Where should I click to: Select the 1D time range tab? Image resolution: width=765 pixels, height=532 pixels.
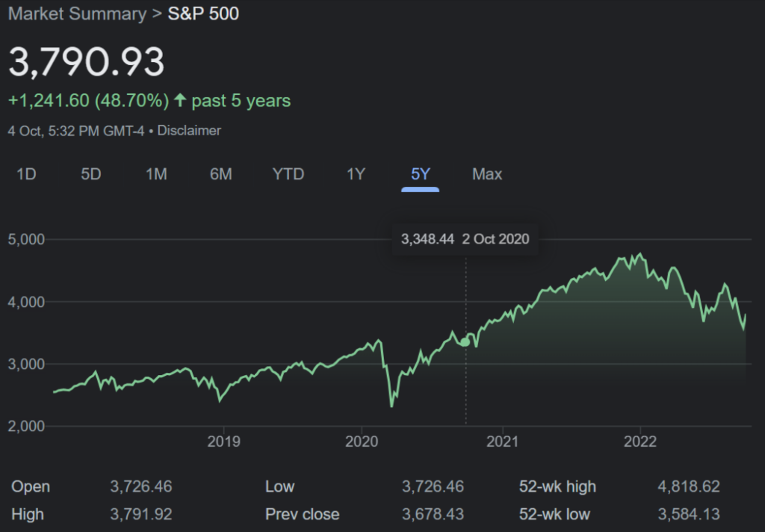pos(26,174)
